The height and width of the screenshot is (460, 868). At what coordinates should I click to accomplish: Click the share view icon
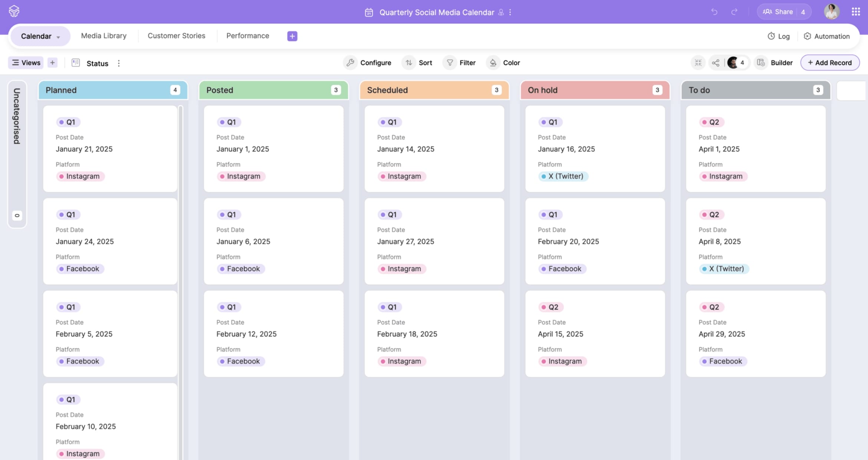click(716, 63)
